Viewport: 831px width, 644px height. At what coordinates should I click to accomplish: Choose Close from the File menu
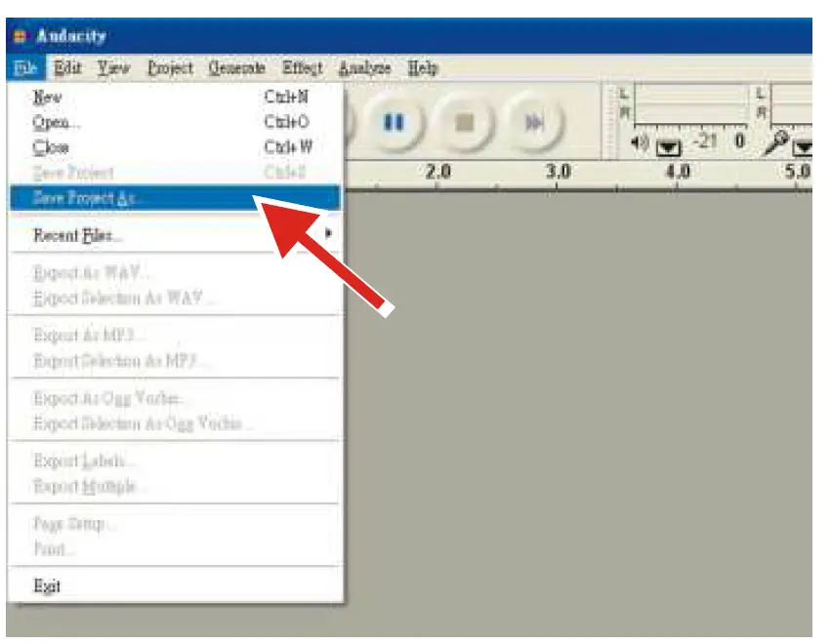click(x=175, y=146)
